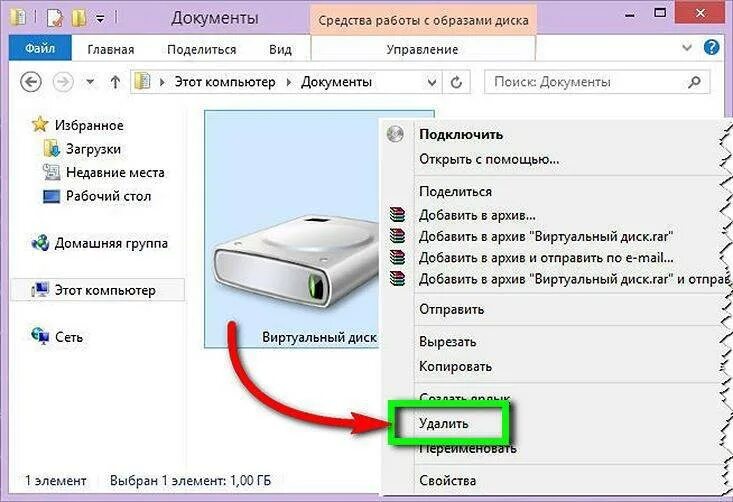Viewport: 733px width, 502px height.
Task: Maximize the Документы window
Action: 660,13
